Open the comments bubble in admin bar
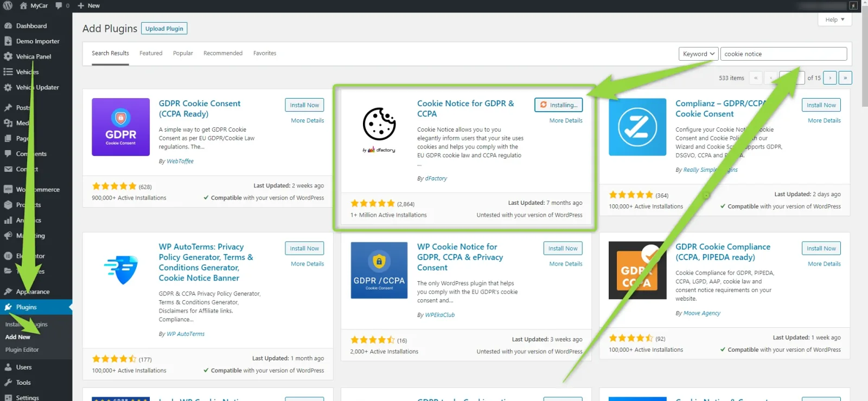Screen dimensions: 868x401 (x=59, y=5)
